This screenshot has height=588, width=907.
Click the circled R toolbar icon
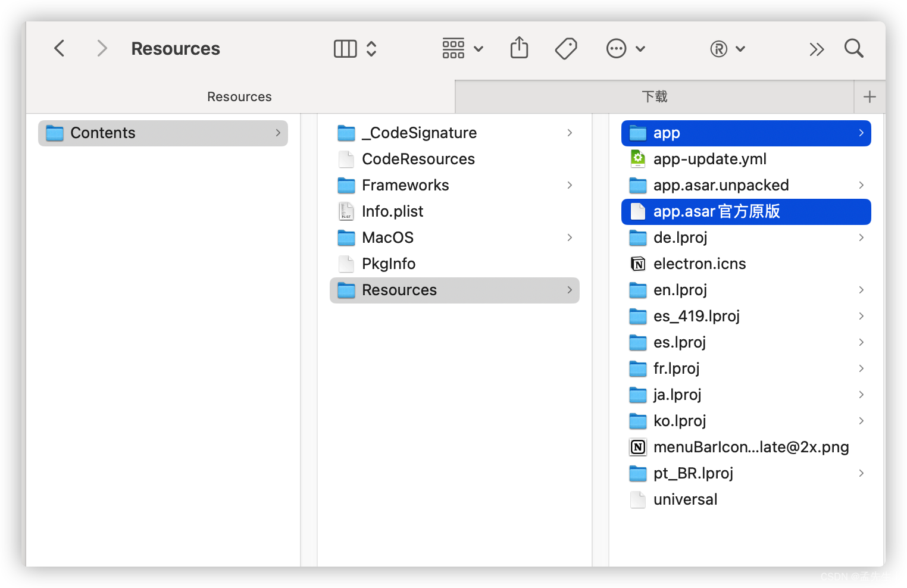[x=719, y=49]
